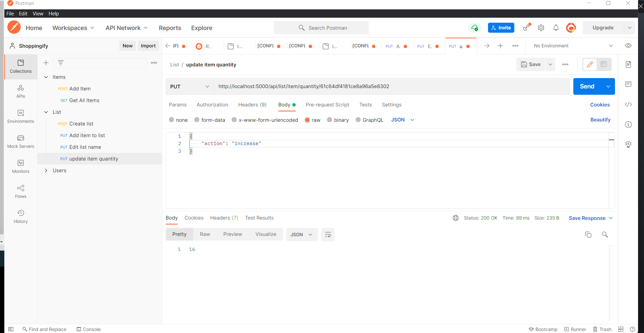Open the settings gear icon
The width and height of the screenshot is (644, 333).
coord(541,28)
